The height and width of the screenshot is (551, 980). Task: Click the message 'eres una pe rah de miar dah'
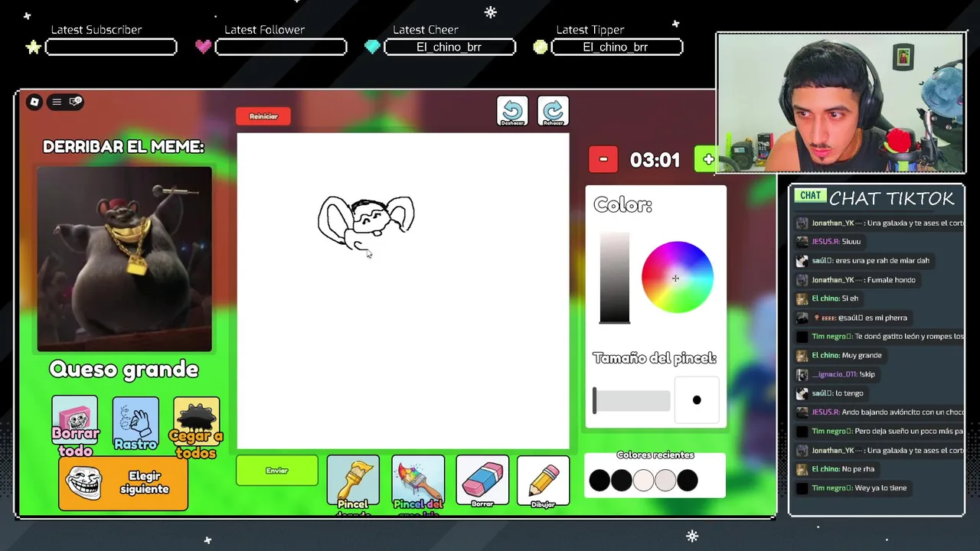[882, 260]
